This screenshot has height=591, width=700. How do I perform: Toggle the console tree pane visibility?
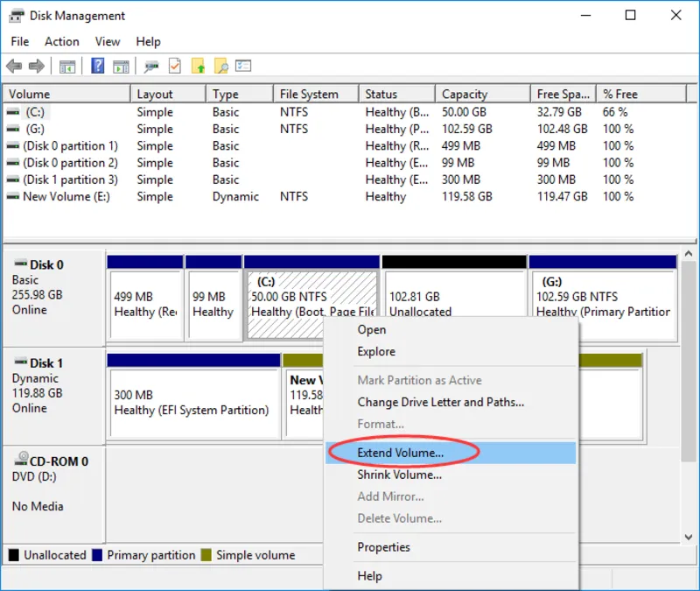click(x=68, y=66)
